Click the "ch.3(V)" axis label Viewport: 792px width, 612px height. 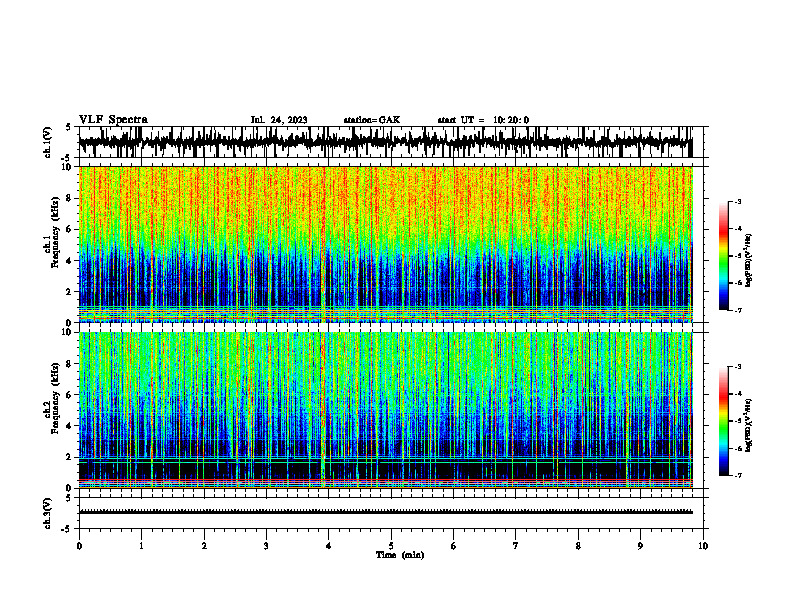click(x=48, y=513)
